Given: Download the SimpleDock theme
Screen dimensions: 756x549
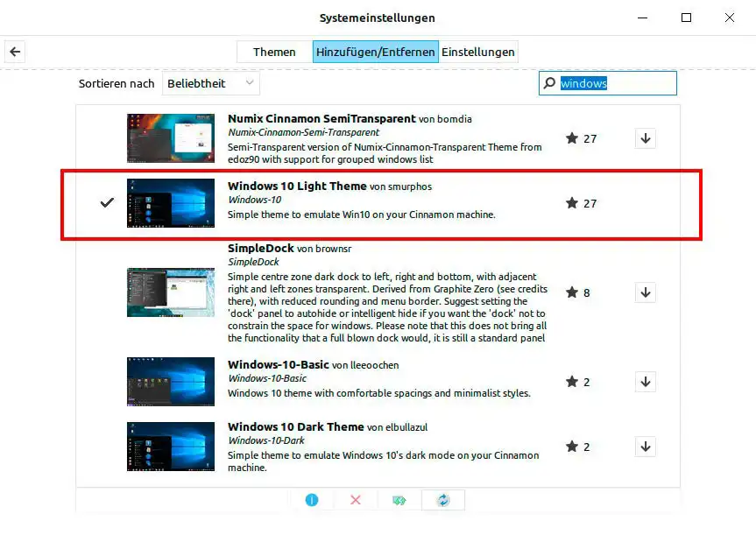Looking at the screenshot, I should pyautogui.click(x=646, y=292).
